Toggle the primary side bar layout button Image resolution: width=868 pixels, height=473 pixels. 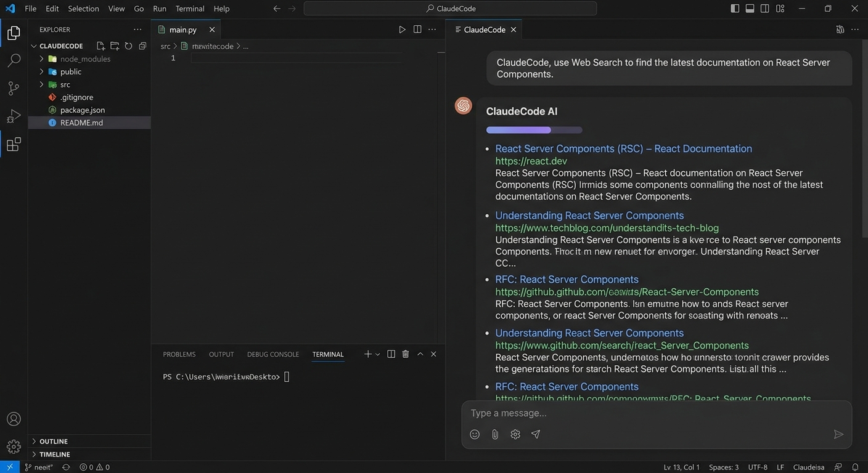735,9
